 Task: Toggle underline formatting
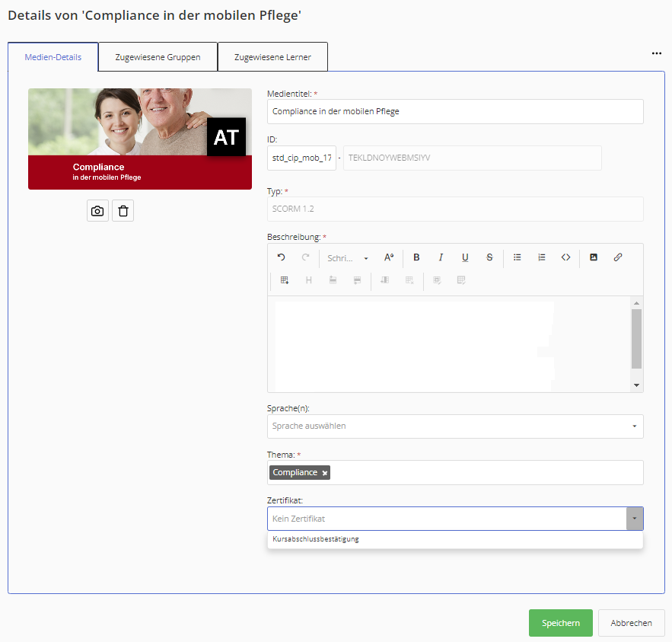465,257
